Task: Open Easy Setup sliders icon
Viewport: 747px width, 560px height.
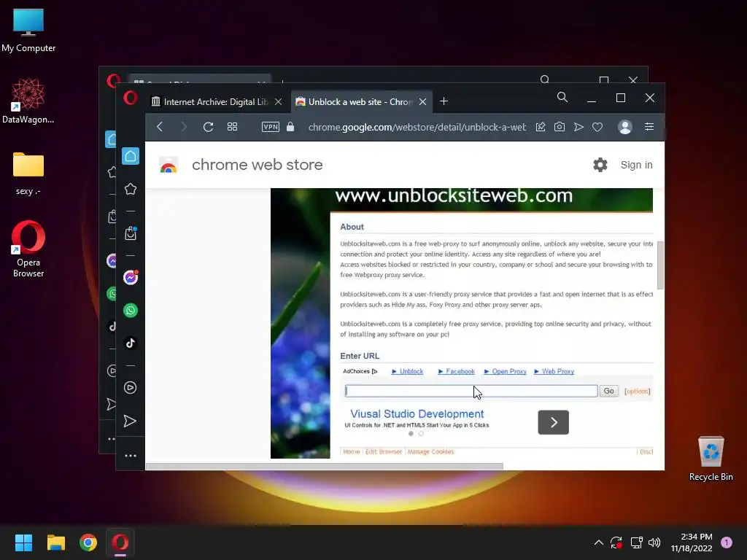Action: tap(649, 127)
